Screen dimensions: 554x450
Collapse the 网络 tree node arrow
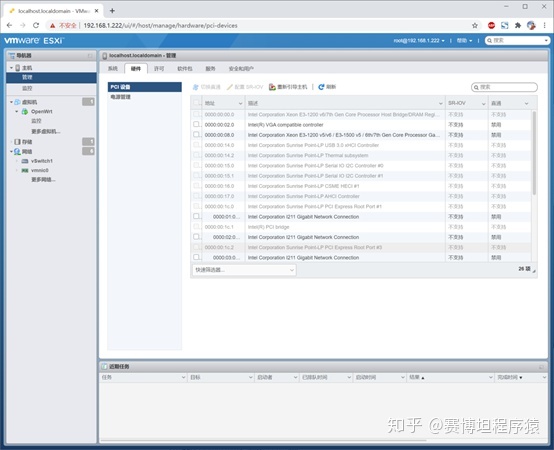tap(11, 152)
